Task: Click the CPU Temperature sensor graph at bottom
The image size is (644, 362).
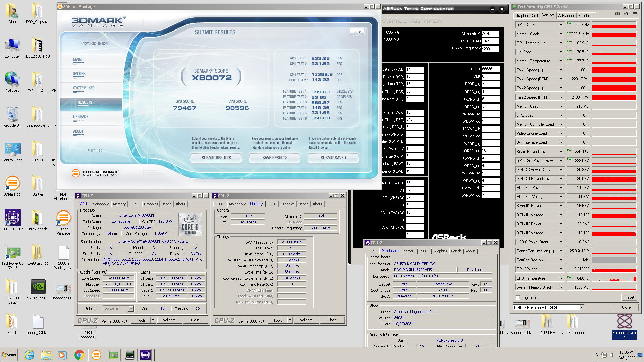Action: (x=614, y=278)
